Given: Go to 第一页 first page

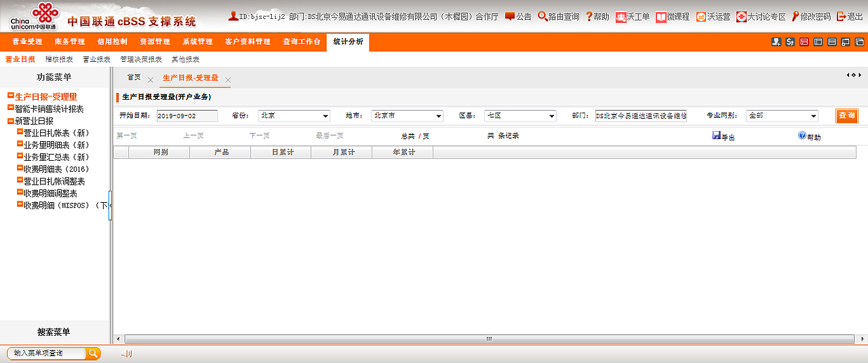Looking at the screenshot, I should (127, 136).
